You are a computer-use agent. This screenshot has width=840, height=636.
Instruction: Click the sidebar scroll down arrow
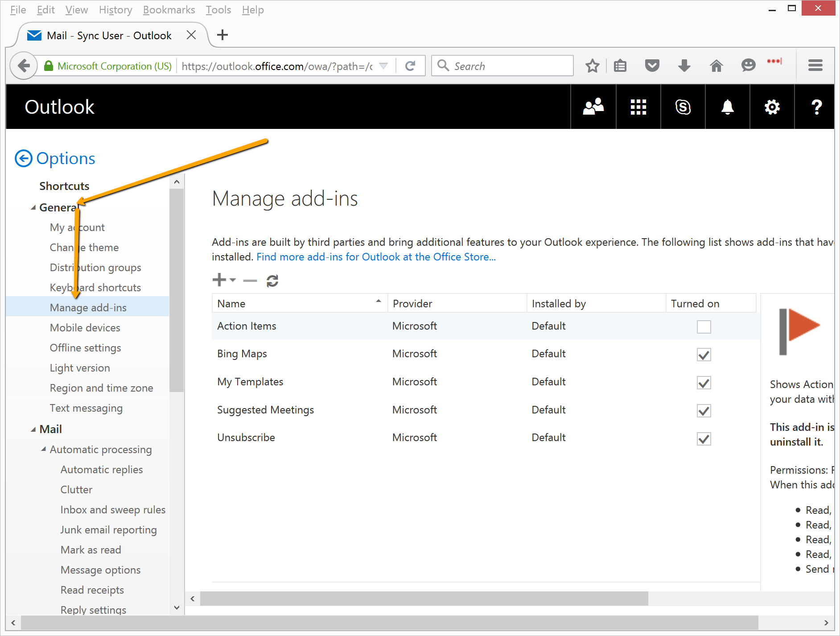point(177,607)
